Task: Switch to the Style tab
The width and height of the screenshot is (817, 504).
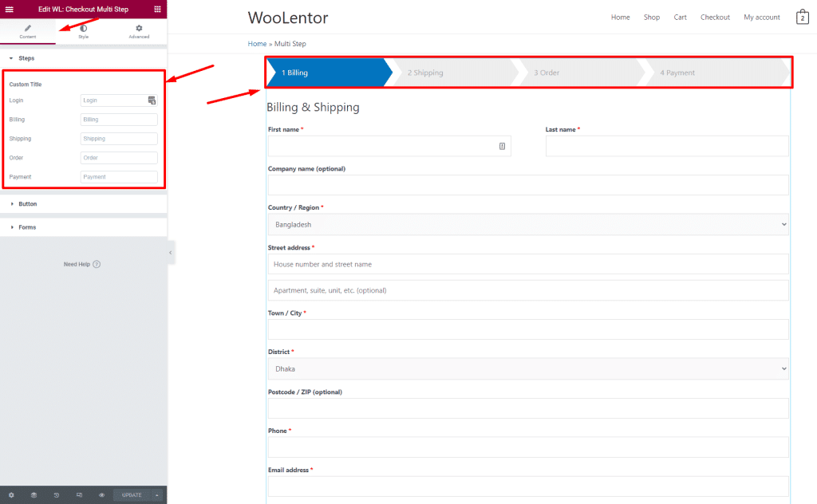Action: [x=83, y=32]
